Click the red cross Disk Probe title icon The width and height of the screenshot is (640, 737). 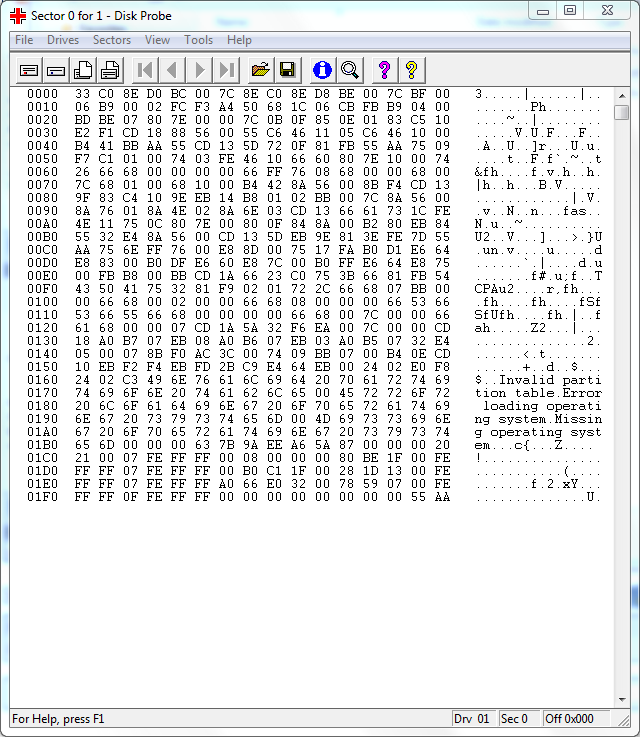click(x=18, y=16)
